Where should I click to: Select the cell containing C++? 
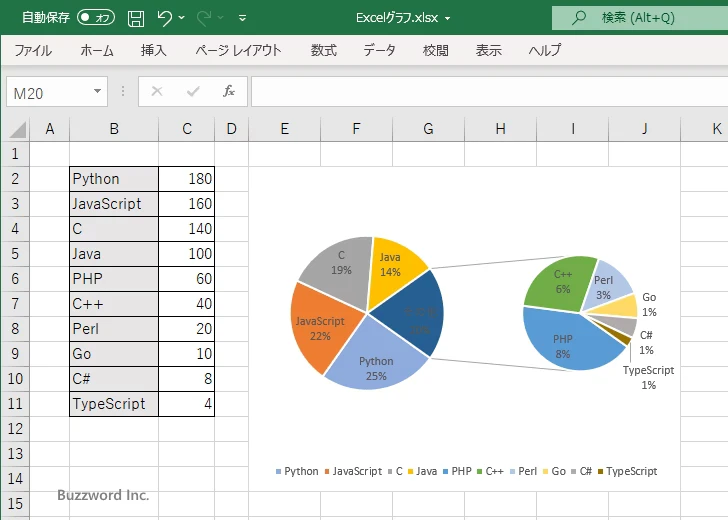(114, 304)
